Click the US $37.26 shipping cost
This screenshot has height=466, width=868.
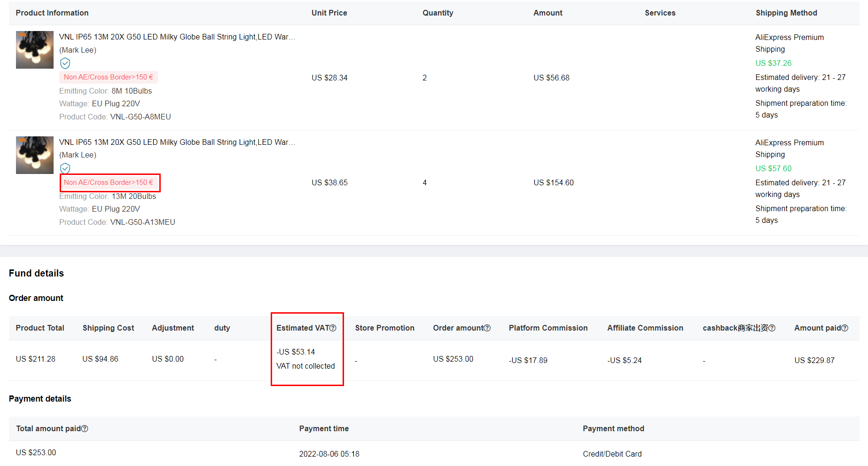pos(773,63)
